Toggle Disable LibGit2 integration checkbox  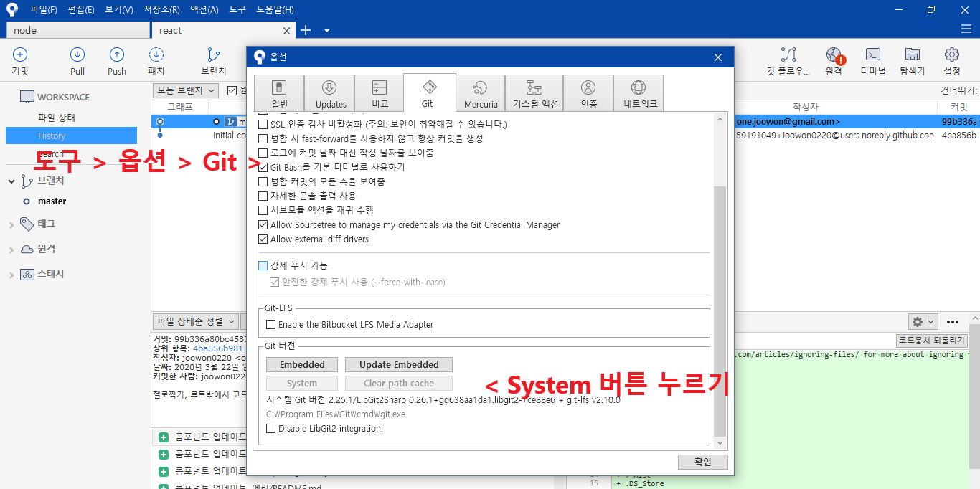coord(270,428)
